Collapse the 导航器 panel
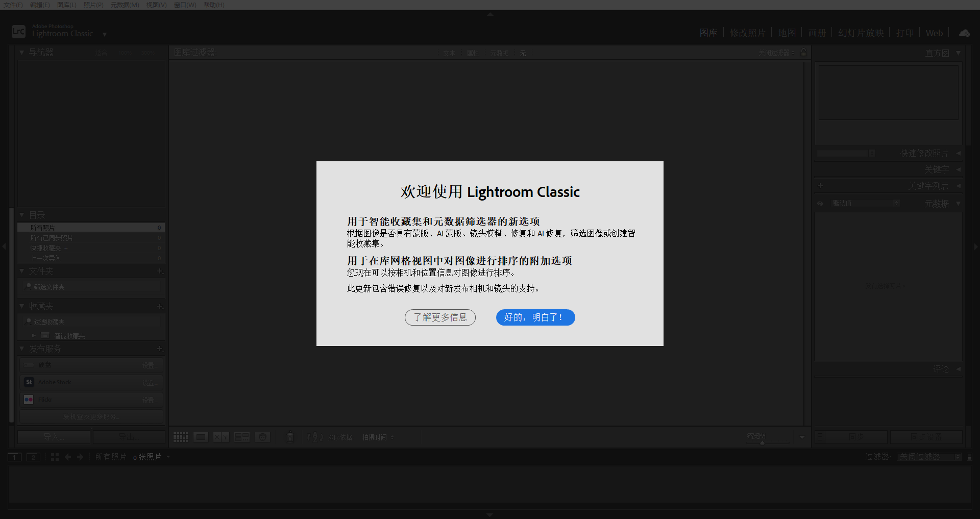This screenshot has width=980, height=519. pos(22,53)
